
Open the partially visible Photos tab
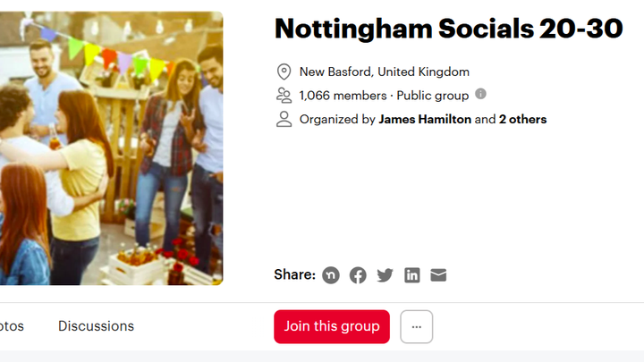click(11, 326)
